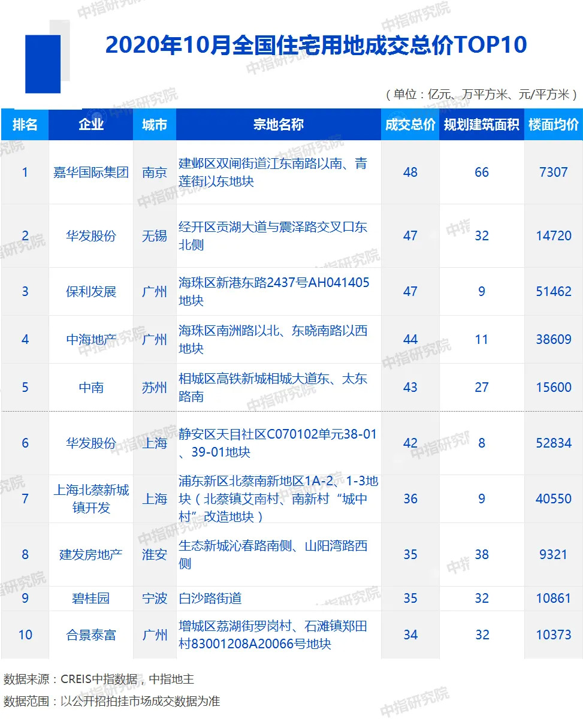Viewport: 583px width, 728px height.
Task: Click the plot name starting 静安区天目社区
Action: 278,443
